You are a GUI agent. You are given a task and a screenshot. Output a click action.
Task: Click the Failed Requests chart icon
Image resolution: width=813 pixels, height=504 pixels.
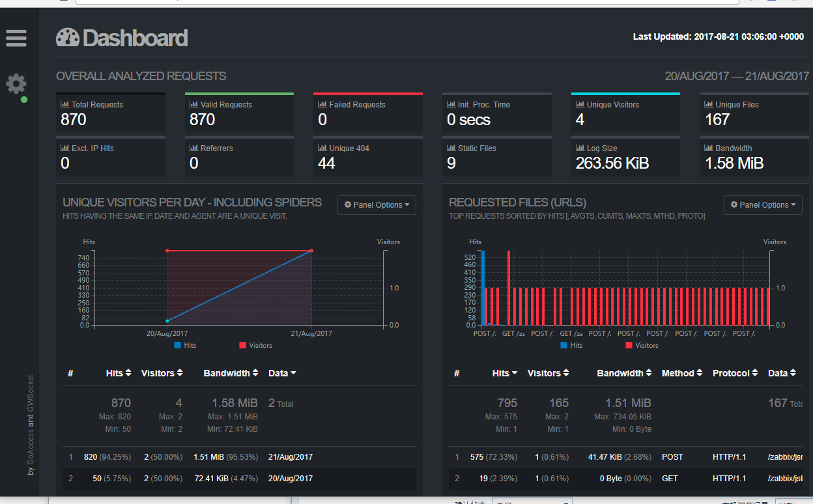[322, 104]
